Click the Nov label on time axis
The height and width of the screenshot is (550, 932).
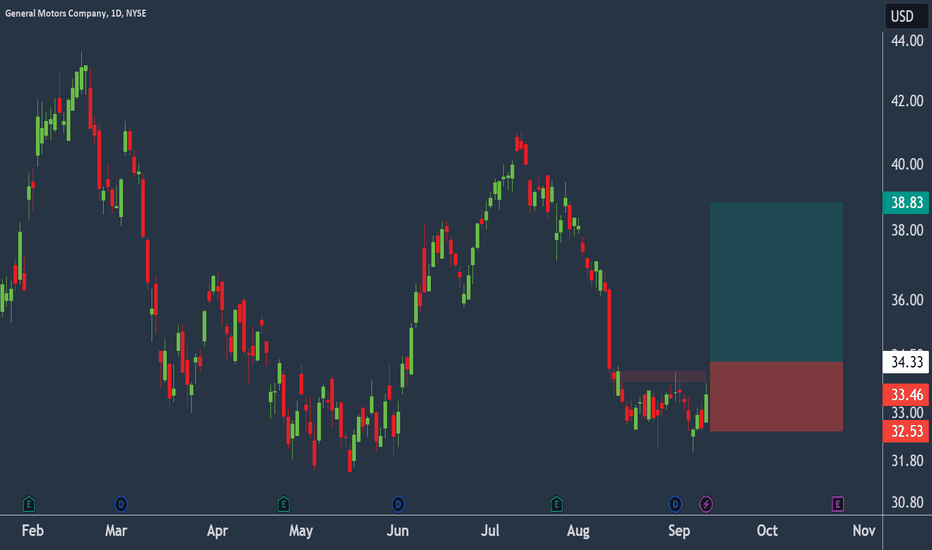(864, 530)
